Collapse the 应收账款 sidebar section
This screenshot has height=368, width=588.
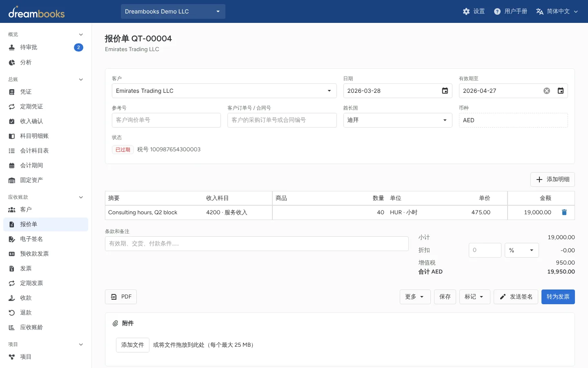pyautogui.click(x=81, y=197)
